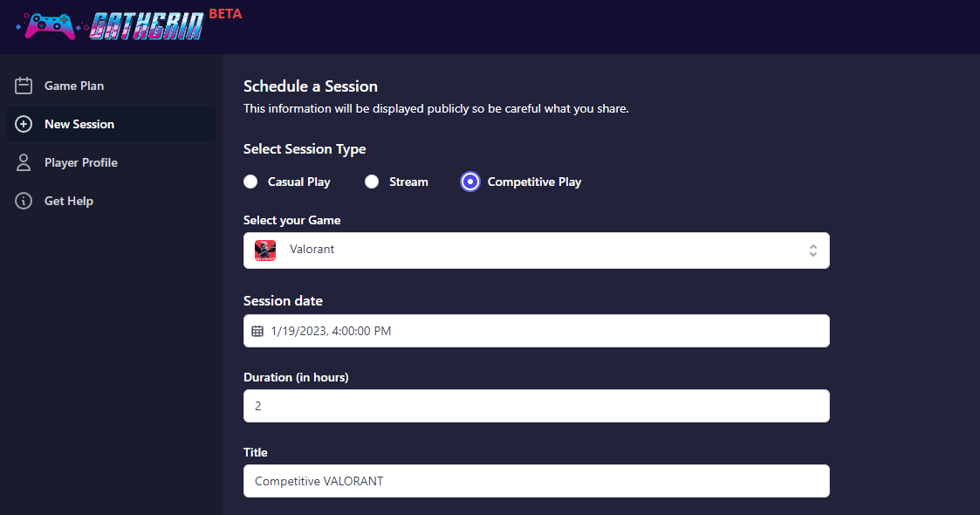Click the Gatherin controller logo icon

point(48,24)
